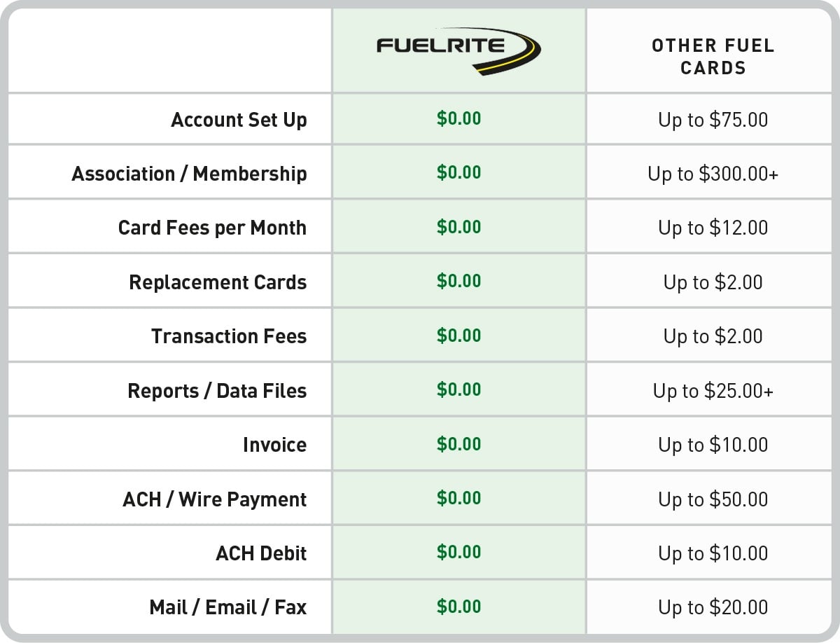The height and width of the screenshot is (643, 840).
Task: Select the Up to $50.00 cell
Action: click(713, 499)
